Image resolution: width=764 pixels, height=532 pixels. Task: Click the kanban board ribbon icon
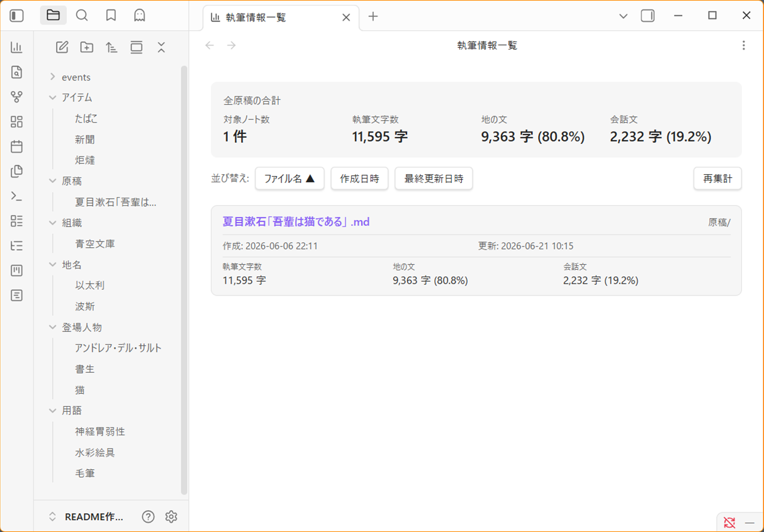pos(17,270)
